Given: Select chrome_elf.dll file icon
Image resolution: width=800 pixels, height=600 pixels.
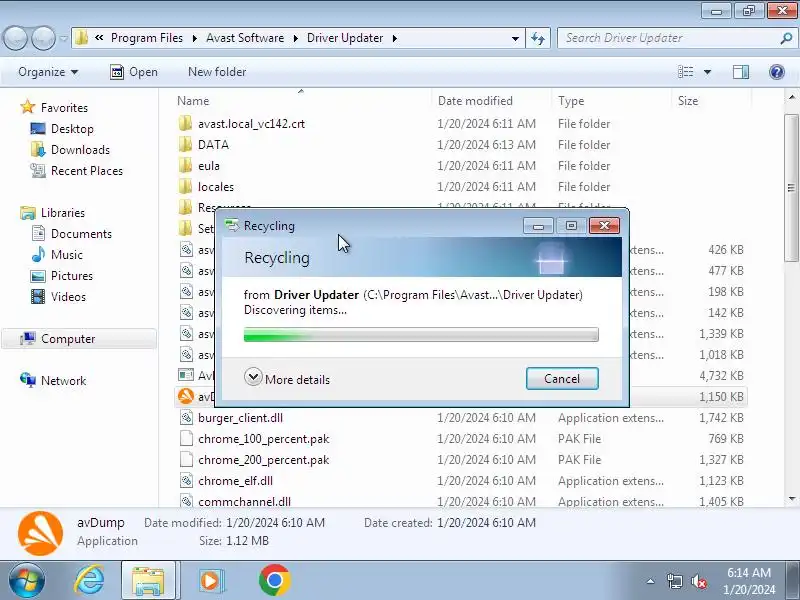Looking at the screenshot, I should (186, 480).
